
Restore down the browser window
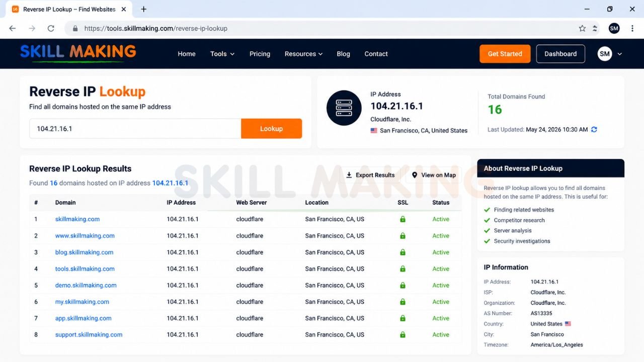(610, 9)
